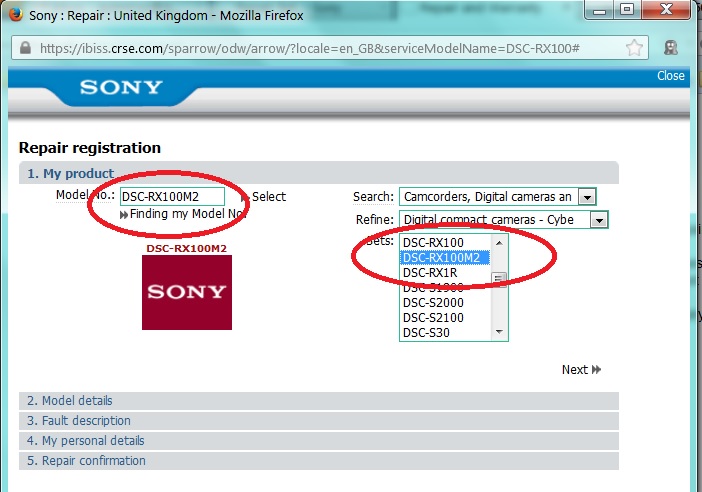Click the double-arrow icon beside Next
Viewport: 702px width, 492px height.
[x=597, y=370]
